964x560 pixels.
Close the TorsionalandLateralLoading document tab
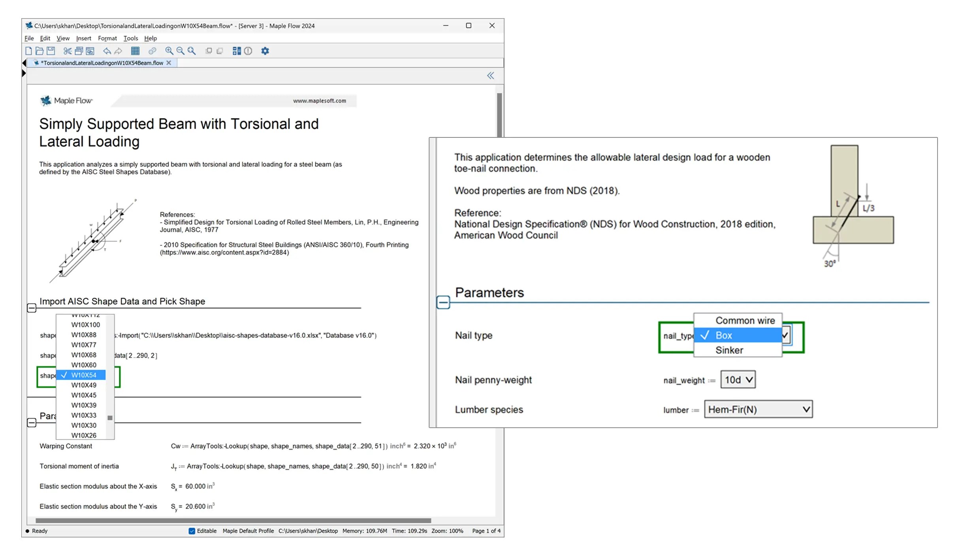click(169, 63)
